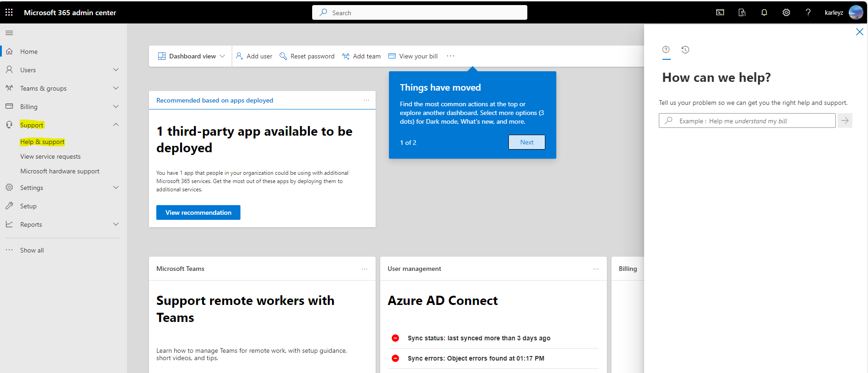The image size is (868, 373).
Task: Click the Setup wrench icon
Action: pos(9,206)
